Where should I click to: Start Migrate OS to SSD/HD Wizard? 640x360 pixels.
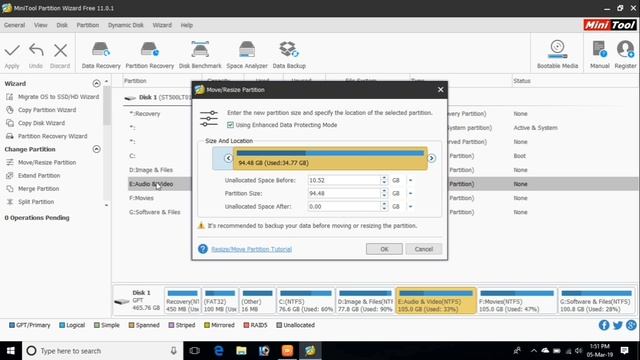(58, 97)
